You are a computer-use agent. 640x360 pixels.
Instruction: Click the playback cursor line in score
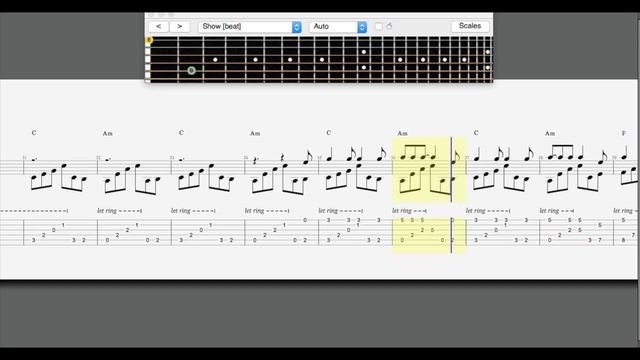coord(451,195)
